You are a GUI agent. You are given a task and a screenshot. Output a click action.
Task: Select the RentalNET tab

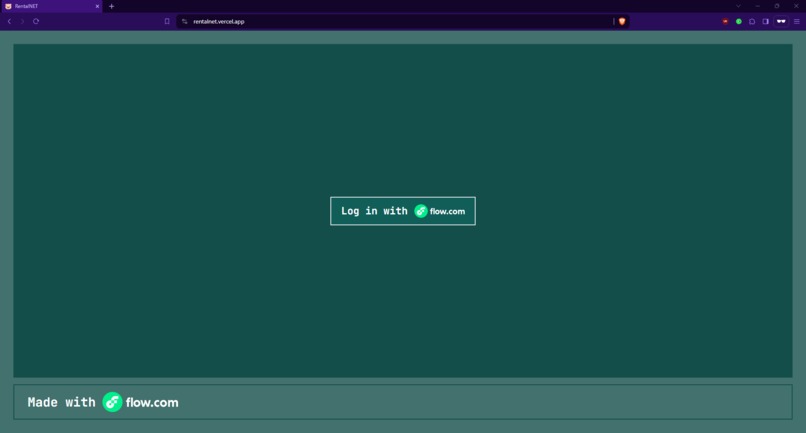coord(50,6)
